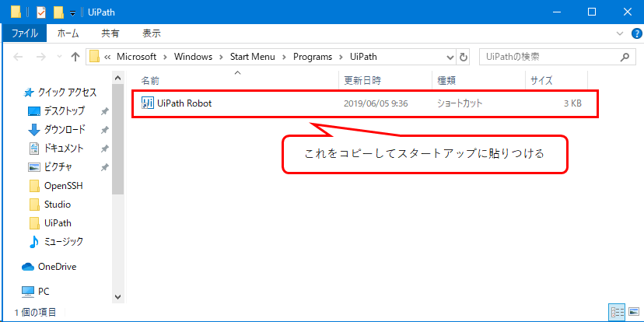Click the navigation pane scrollbar thumb

(118, 140)
